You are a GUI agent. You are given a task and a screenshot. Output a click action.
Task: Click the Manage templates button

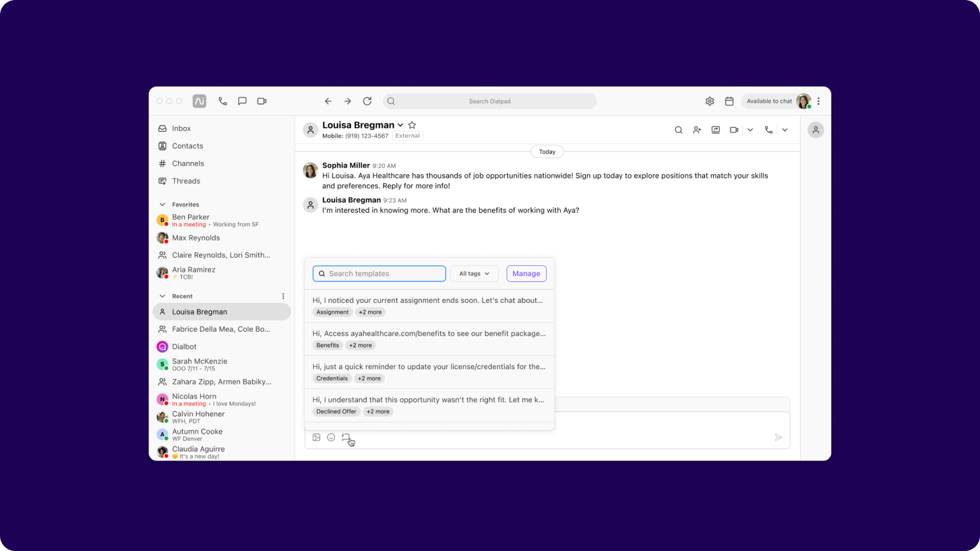pos(526,274)
